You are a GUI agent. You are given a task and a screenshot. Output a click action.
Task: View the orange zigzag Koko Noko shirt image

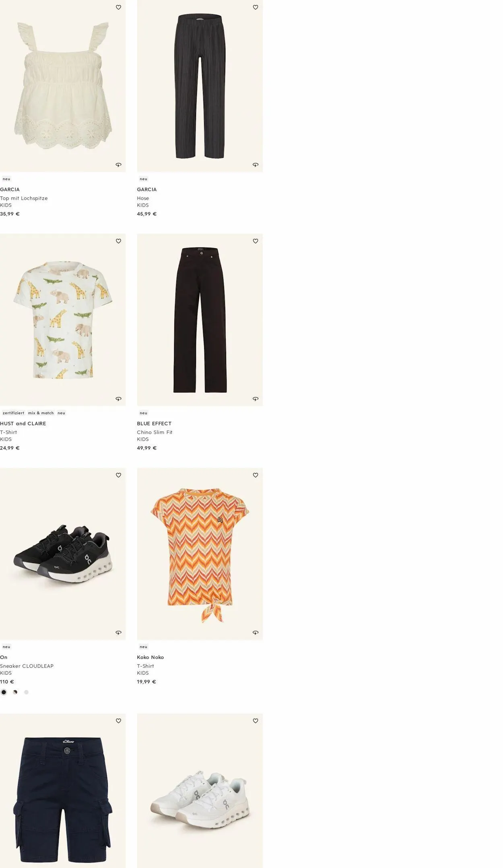pos(200,554)
